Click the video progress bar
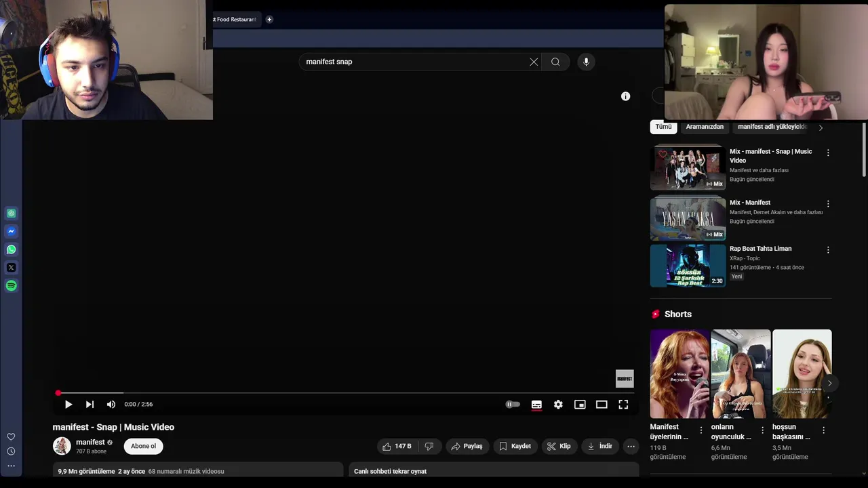The width and height of the screenshot is (868, 488). coord(346,393)
